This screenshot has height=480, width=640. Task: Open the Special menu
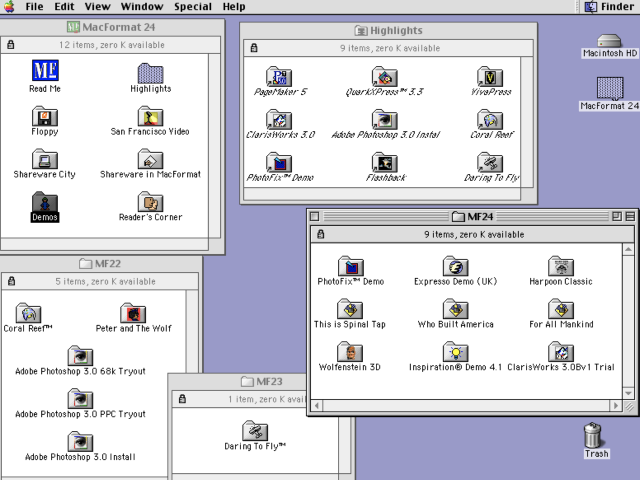tap(193, 7)
